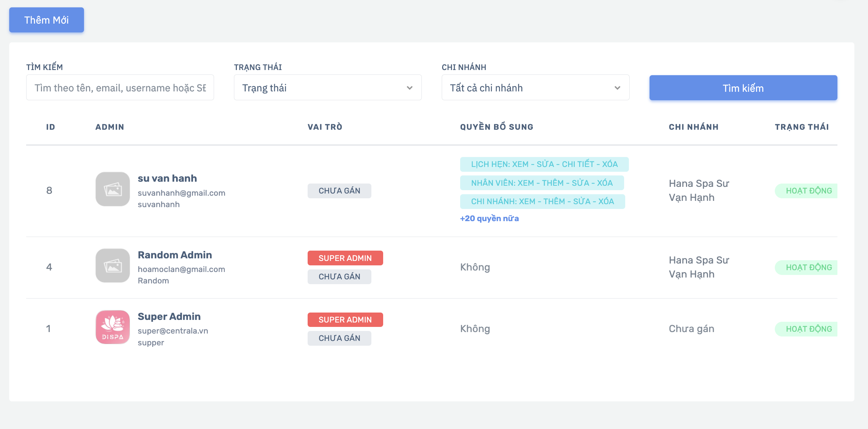The width and height of the screenshot is (868, 429).
Task: Click the Thêm Mới button
Action: point(46,20)
